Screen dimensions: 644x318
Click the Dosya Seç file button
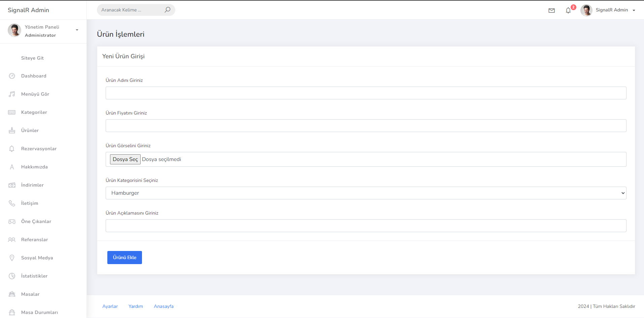tap(125, 159)
